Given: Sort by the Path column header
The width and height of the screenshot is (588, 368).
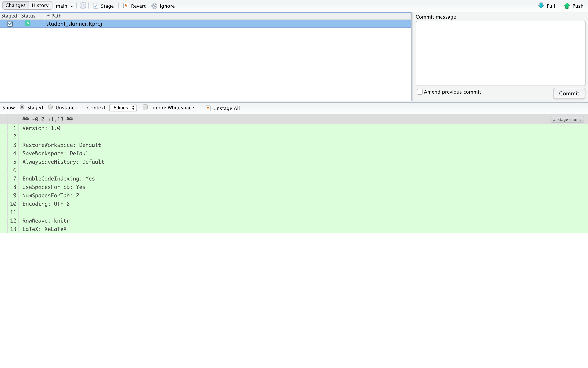Looking at the screenshot, I should [56, 16].
